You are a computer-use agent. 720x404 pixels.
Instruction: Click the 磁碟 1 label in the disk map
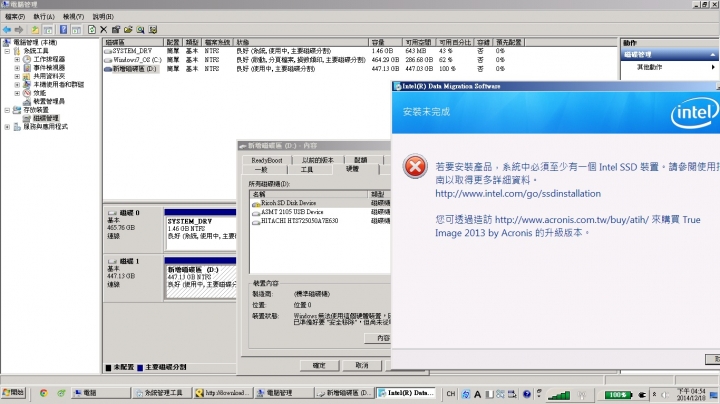pyautogui.click(x=129, y=261)
